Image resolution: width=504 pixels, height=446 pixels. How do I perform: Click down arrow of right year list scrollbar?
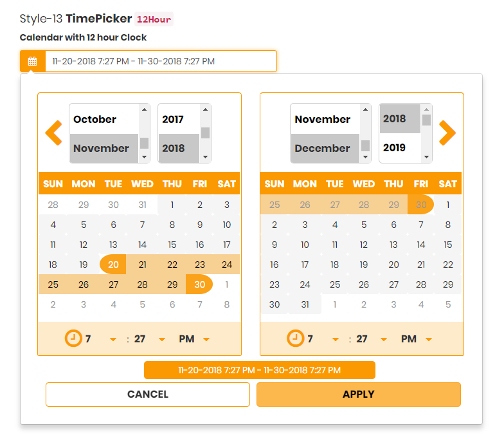[427, 157]
